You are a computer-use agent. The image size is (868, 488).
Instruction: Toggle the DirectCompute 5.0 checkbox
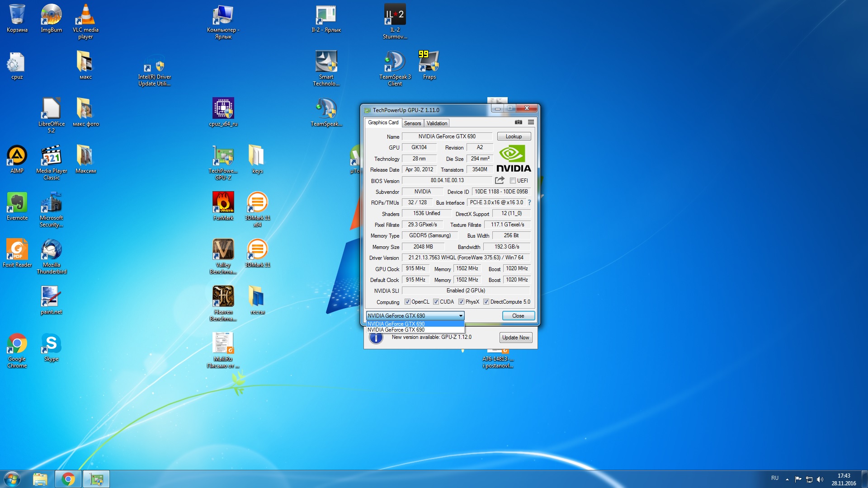(486, 302)
